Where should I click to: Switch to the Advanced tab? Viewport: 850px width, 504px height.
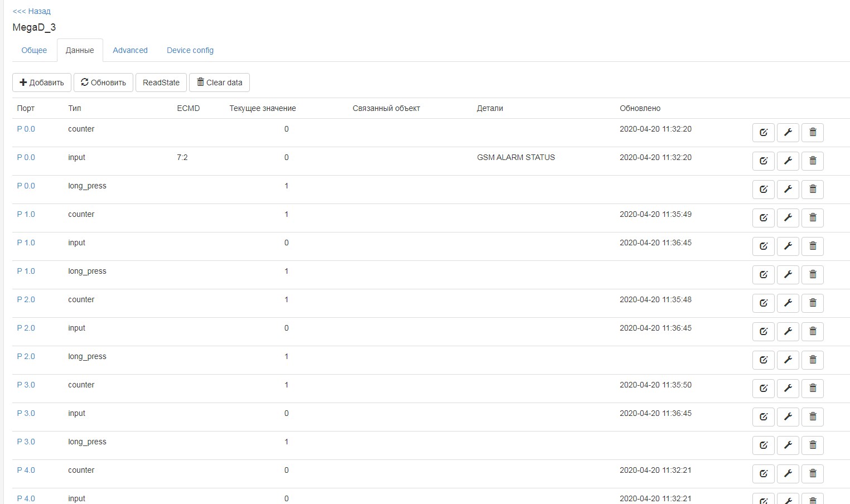tap(130, 50)
